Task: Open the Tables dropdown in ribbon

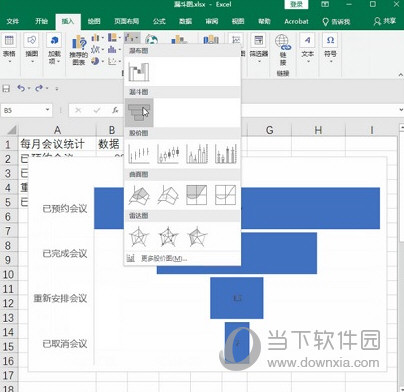Action: (x=9, y=49)
